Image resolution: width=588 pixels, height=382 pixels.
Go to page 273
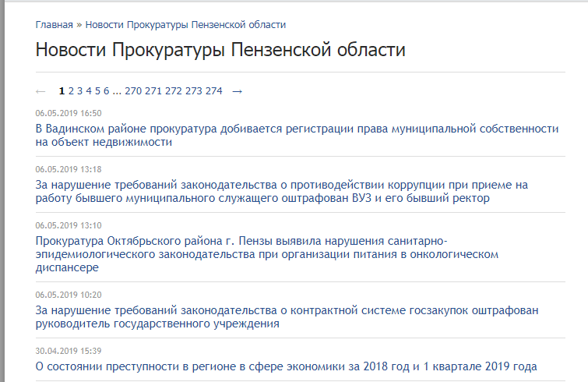(193, 90)
